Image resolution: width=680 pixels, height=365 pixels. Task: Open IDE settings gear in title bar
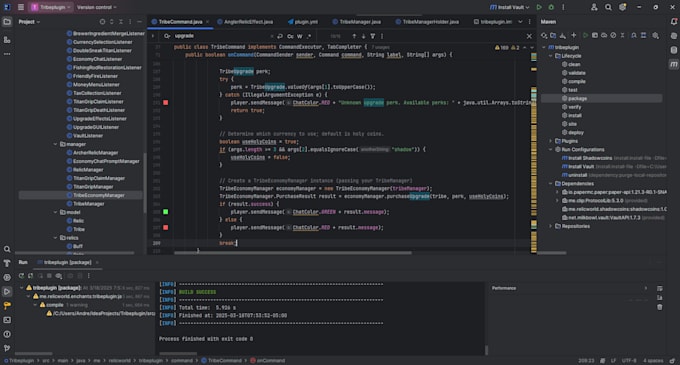pos(622,7)
